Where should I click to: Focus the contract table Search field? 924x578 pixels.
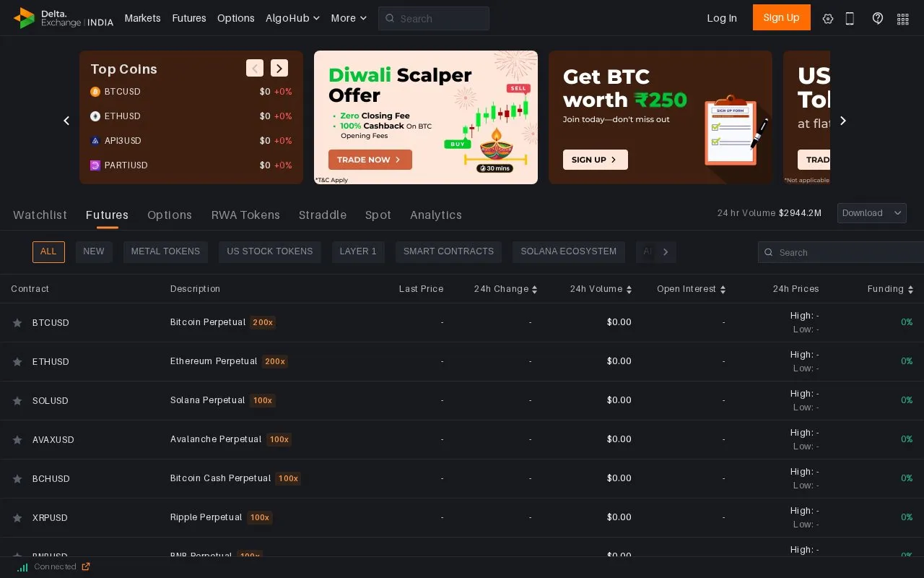[841, 252]
